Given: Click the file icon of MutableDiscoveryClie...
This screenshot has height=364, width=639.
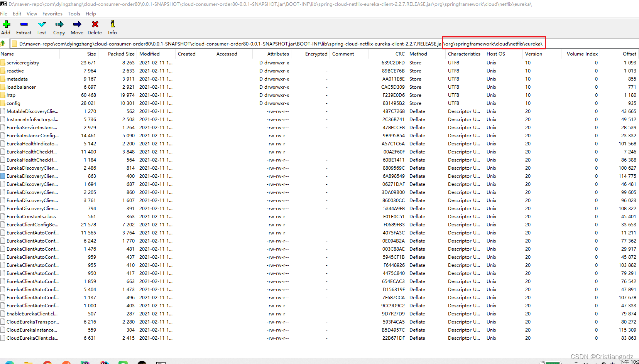Looking at the screenshot, I should (3, 111).
